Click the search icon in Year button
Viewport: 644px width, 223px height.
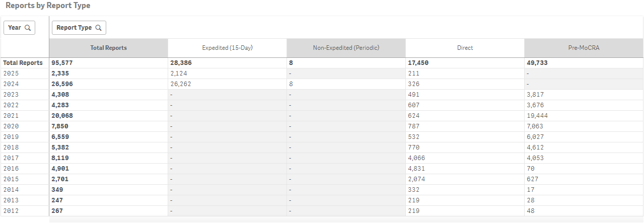pyautogui.click(x=28, y=28)
